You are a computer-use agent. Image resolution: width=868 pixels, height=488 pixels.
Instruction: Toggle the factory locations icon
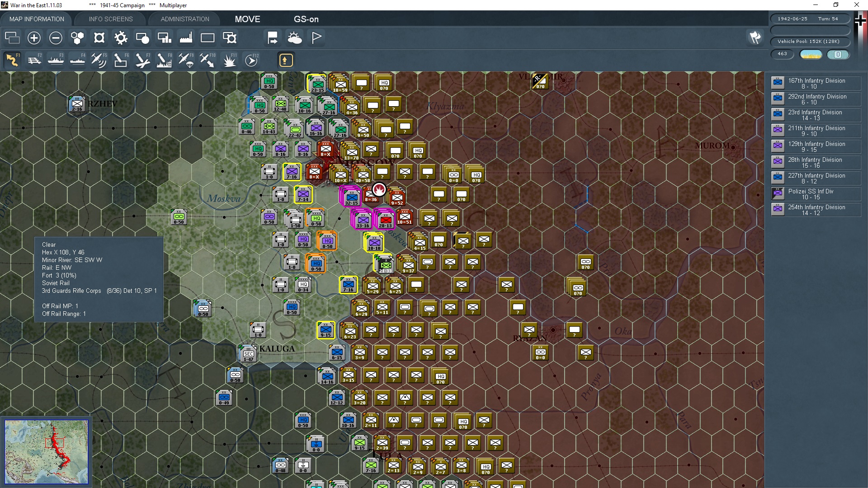[186, 38]
